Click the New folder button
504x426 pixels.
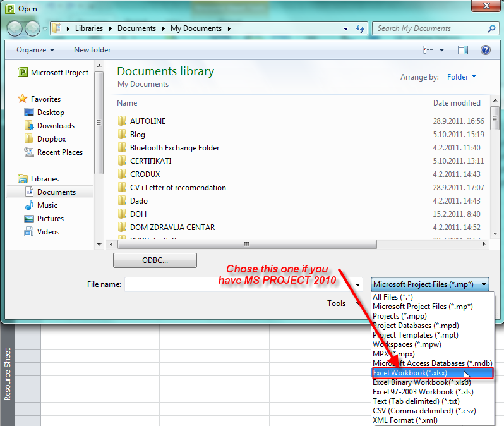[92, 50]
